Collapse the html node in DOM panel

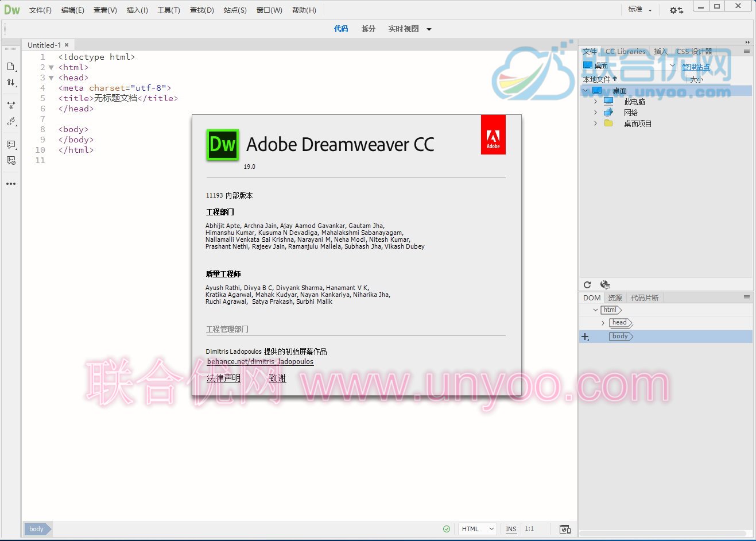tap(595, 310)
